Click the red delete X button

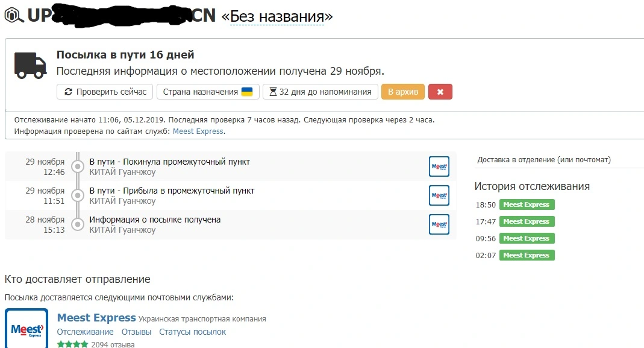pos(440,92)
